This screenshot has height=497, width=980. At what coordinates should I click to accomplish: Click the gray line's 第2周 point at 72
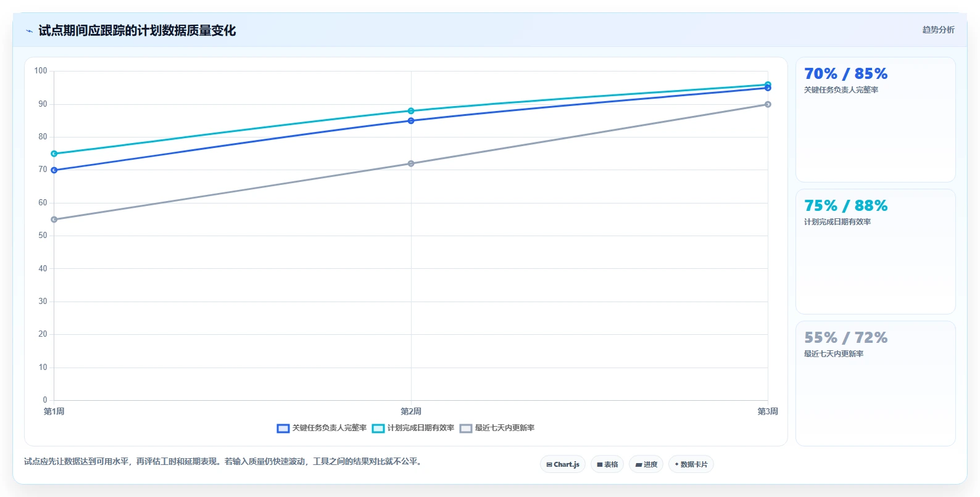click(411, 163)
